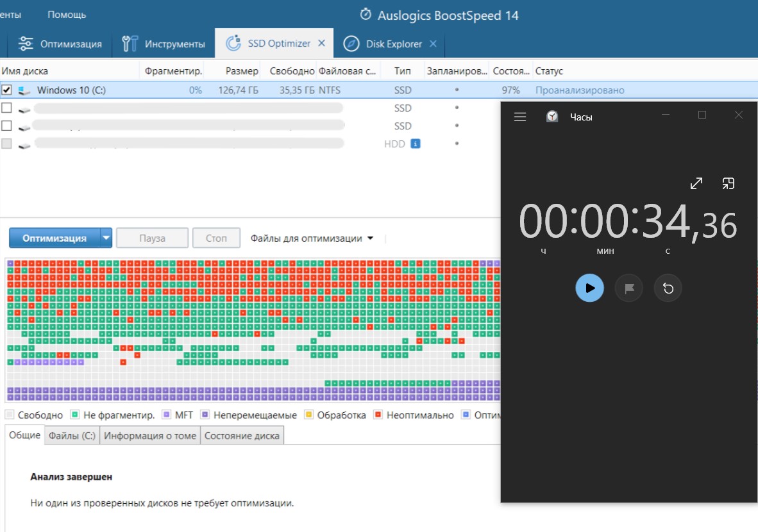
Task: Uncheck the Windows 10 (C:) disk checkbox
Action: pos(6,90)
